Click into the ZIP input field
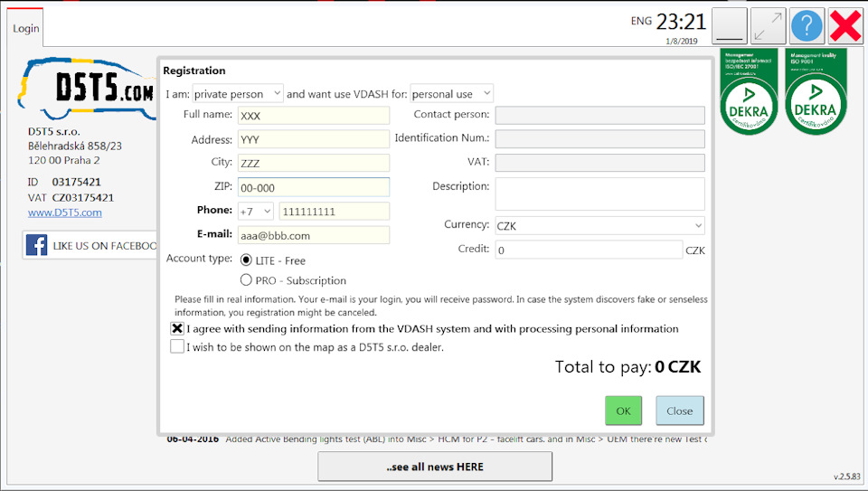 pos(314,187)
